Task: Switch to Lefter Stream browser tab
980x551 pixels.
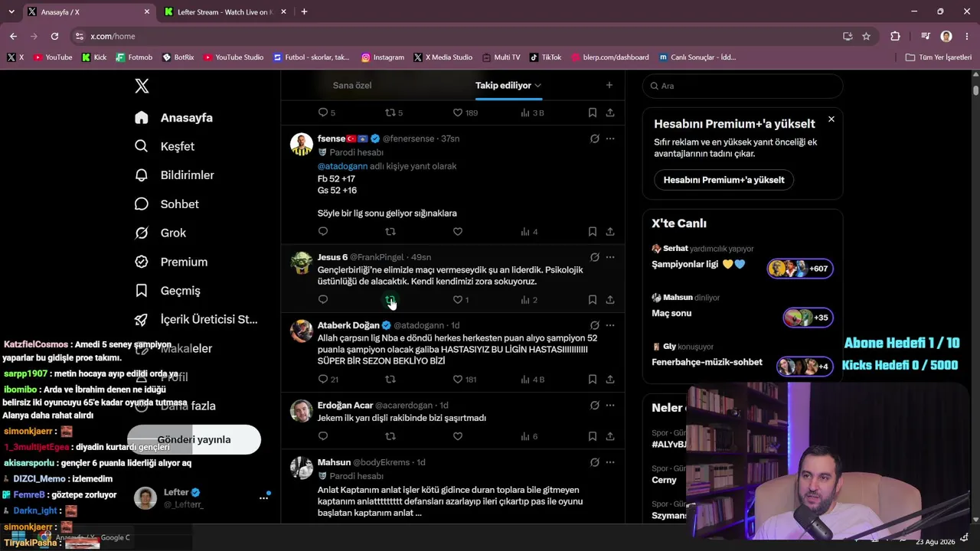Action: (x=225, y=12)
